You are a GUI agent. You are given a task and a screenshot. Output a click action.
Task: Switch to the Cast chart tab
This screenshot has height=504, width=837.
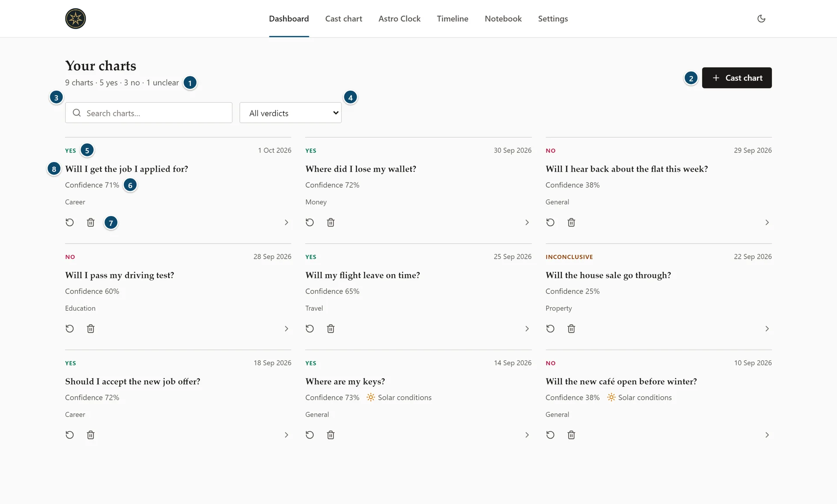pos(344,19)
